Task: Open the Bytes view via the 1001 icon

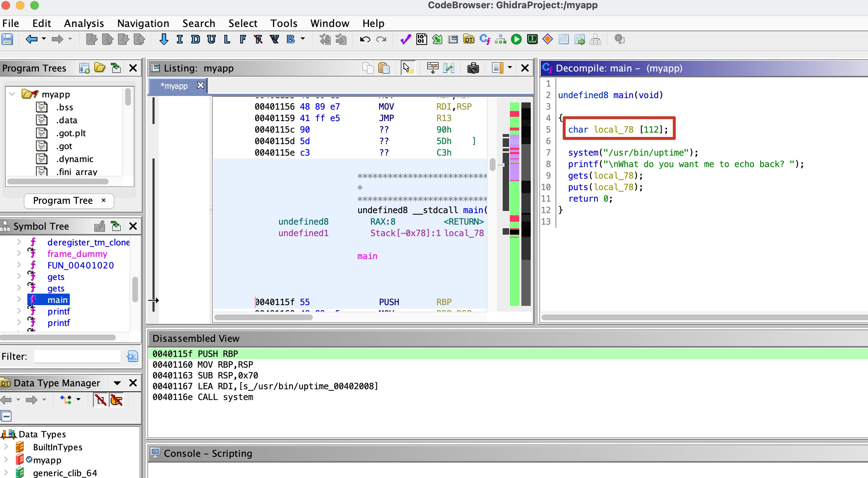Action: 421,39
